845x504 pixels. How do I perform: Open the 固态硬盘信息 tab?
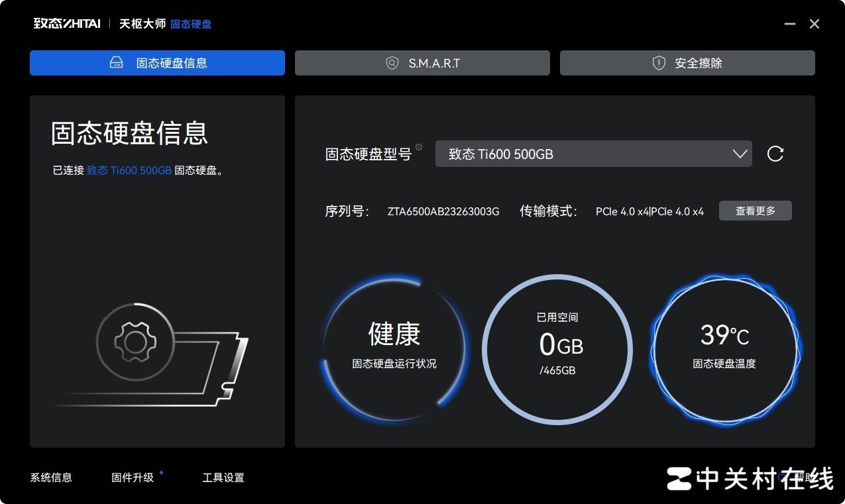[x=157, y=63]
